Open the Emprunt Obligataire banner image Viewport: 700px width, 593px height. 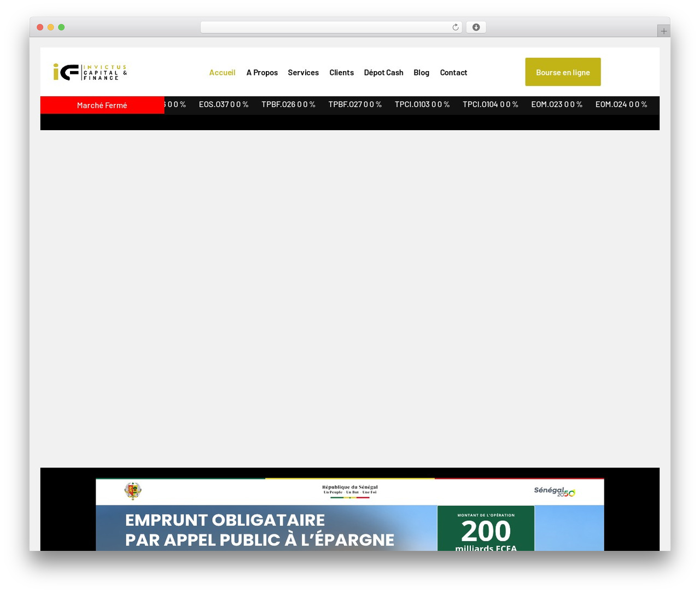(350, 514)
